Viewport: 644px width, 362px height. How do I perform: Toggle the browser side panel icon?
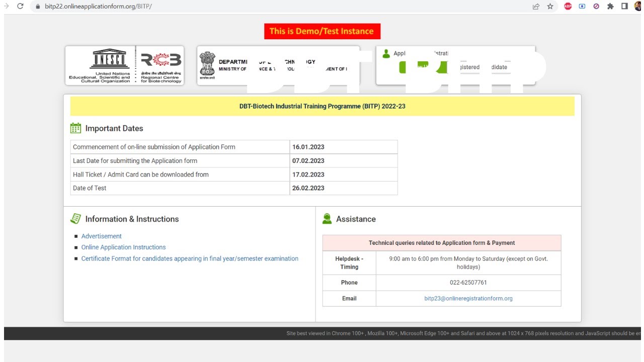pos(624,7)
